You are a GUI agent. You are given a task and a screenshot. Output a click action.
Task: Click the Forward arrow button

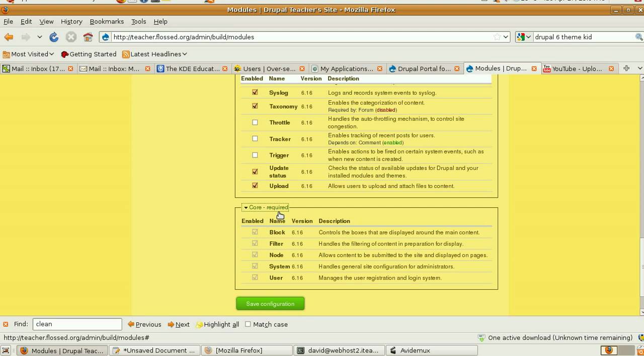click(x=25, y=37)
